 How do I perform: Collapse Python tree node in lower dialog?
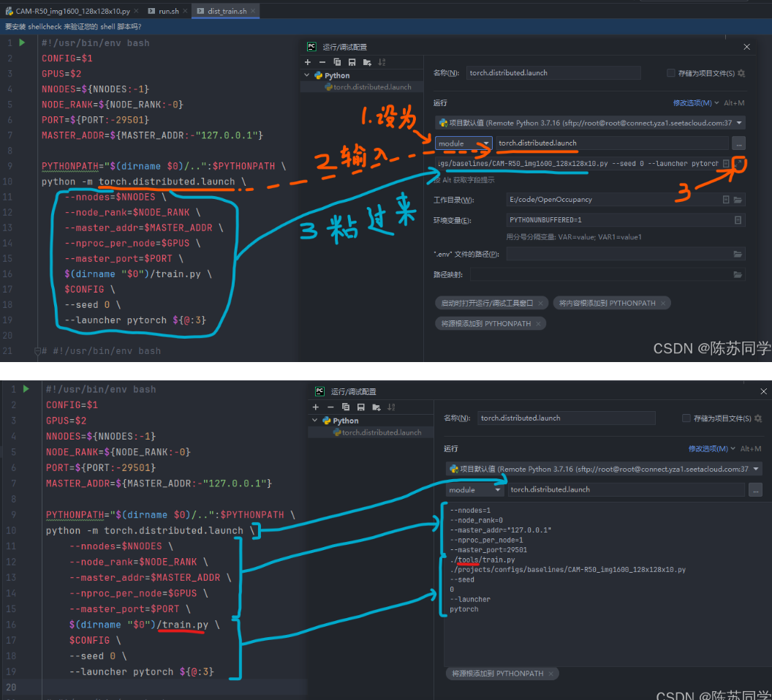315,421
